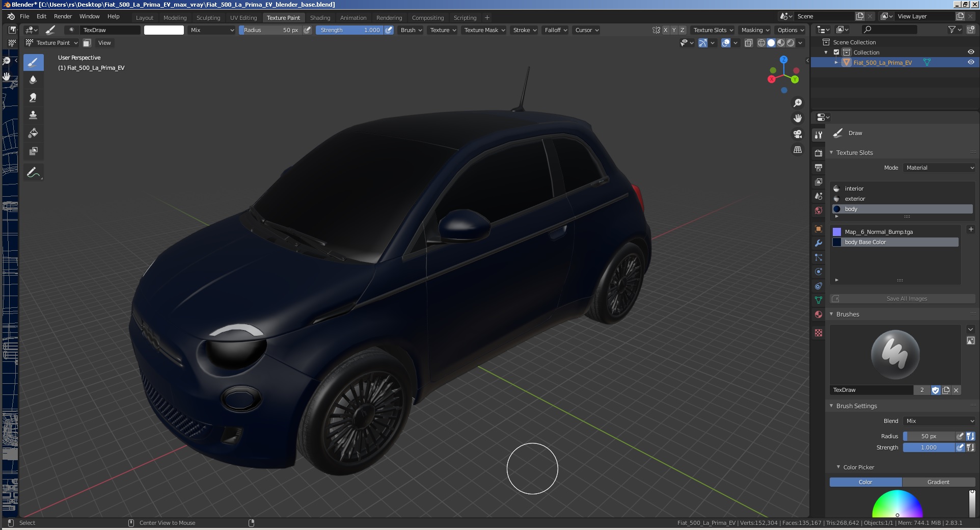Toggle Y axis symmetry
Screen dimensions: 980x530
click(674, 30)
